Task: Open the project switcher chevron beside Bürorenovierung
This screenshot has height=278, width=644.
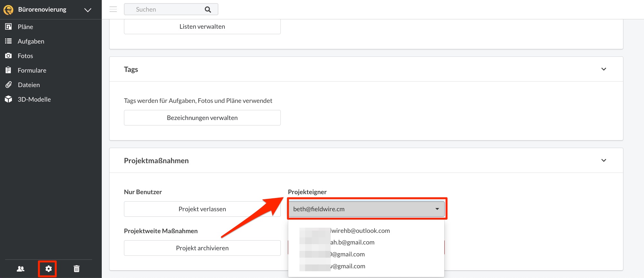Action: tap(88, 10)
